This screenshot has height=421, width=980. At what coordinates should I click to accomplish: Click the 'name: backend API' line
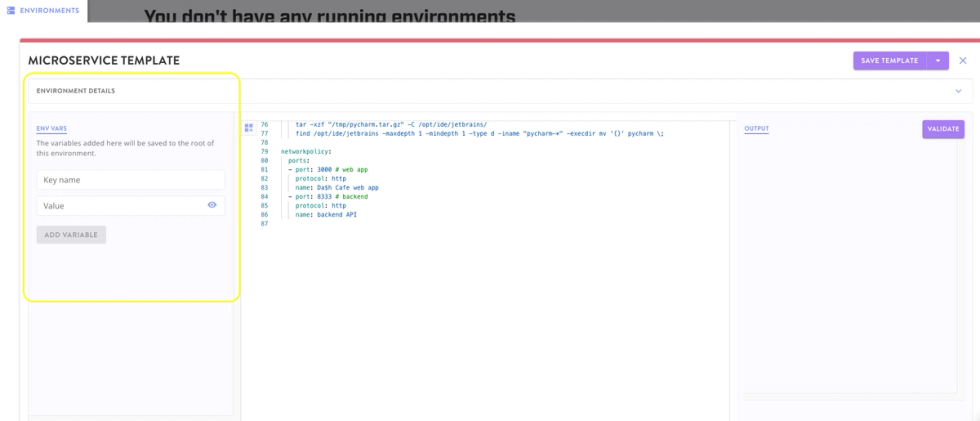coord(326,215)
